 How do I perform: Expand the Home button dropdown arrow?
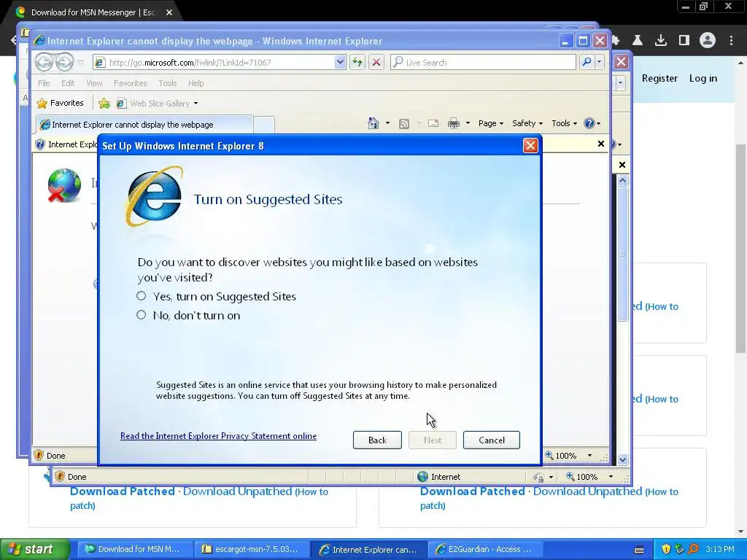(x=388, y=123)
